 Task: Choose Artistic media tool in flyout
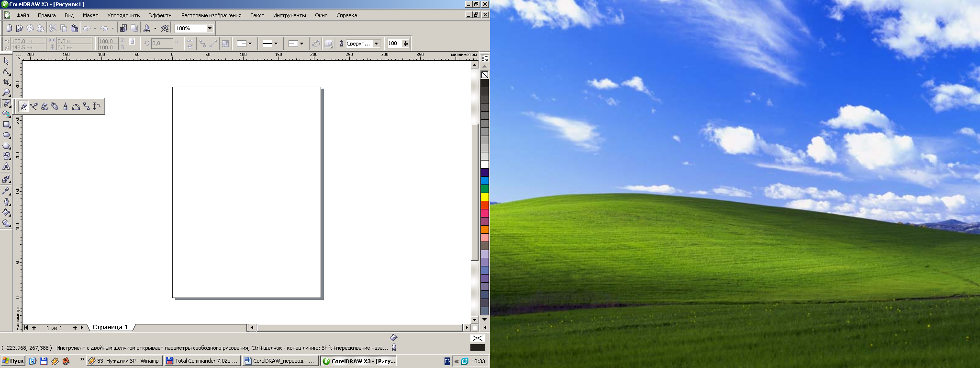click(x=45, y=106)
